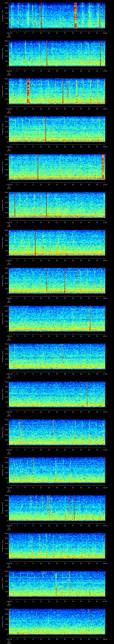Select the spectrogram panel starting at 6:41:00
Image resolution: width=114 pixels, height=644 pixels.
point(57,394)
